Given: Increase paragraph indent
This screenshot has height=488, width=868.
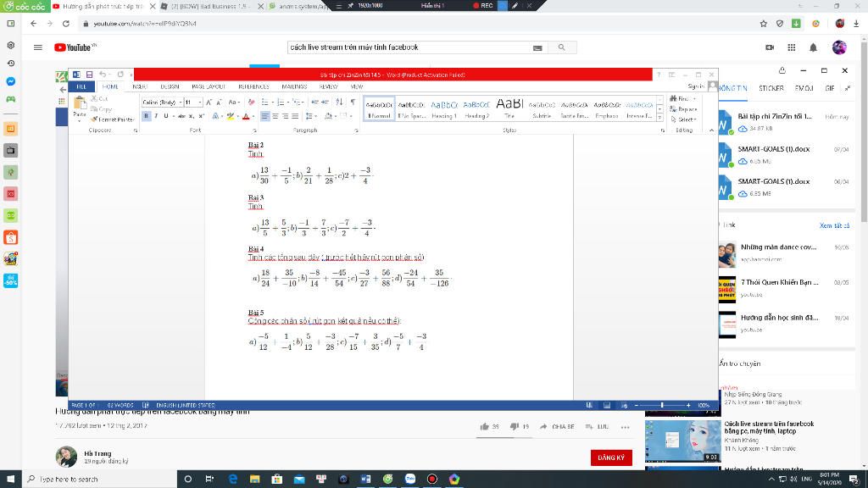Looking at the screenshot, I should click(x=325, y=103).
